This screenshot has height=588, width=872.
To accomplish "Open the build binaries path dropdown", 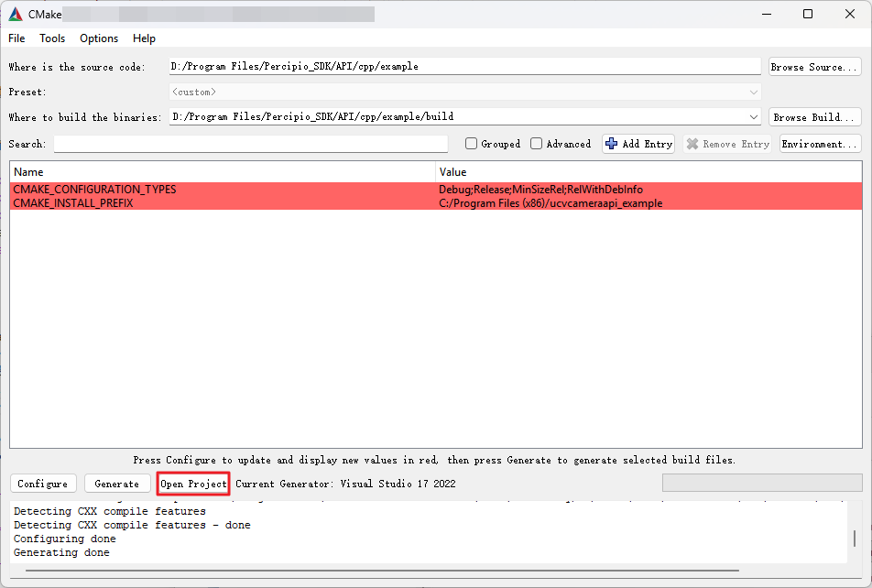I will pyautogui.click(x=754, y=117).
